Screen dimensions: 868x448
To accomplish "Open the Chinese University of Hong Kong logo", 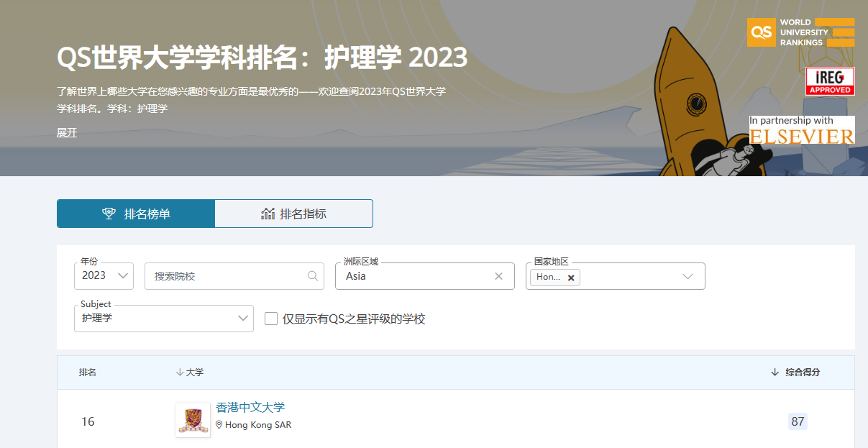I will click(193, 420).
